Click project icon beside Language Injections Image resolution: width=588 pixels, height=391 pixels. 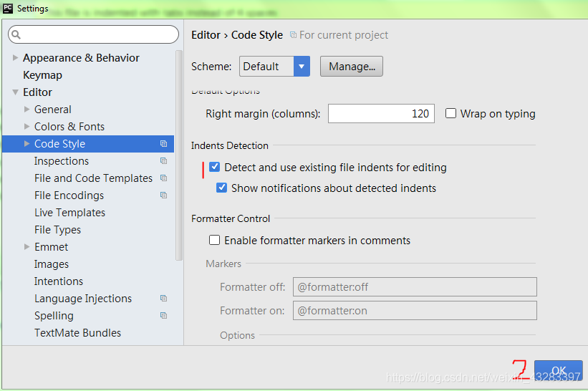pyautogui.click(x=163, y=299)
